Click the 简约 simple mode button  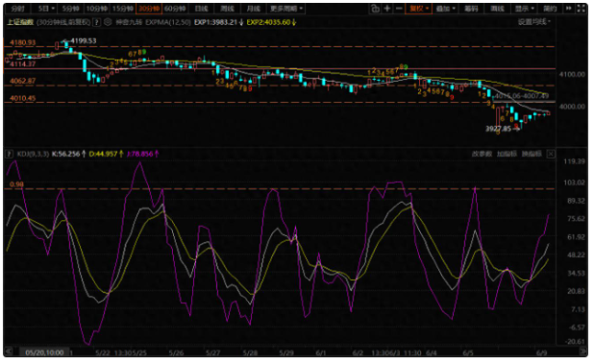click(x=550, y=9)
